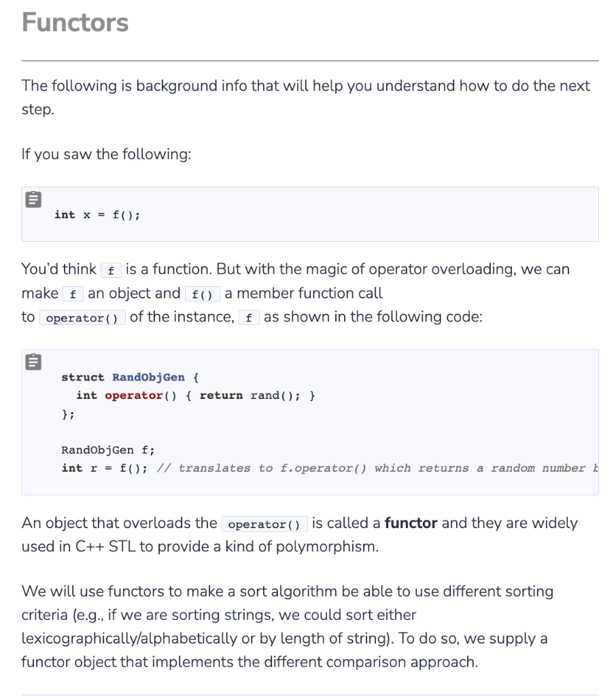Click the closing '};' line of the struct

(x=68, y=414)
